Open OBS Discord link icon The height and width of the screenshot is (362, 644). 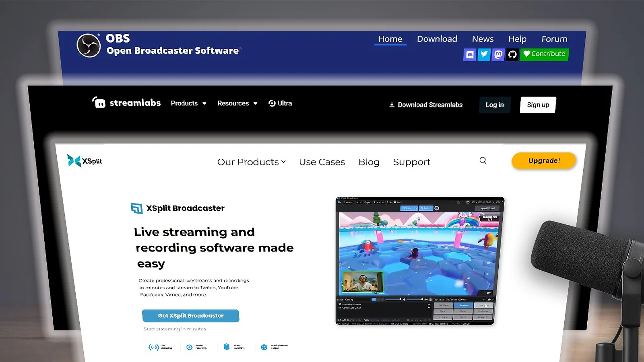click(x=470, y=54)
